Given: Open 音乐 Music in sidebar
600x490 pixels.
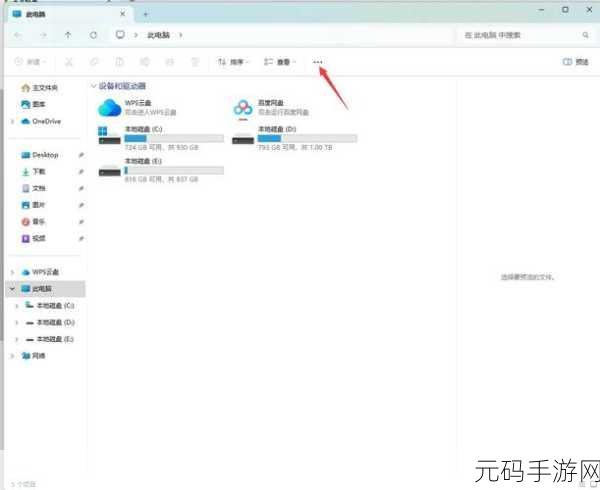Looking at the screenshot, I should pyautogui.click(x=33, y=222).
